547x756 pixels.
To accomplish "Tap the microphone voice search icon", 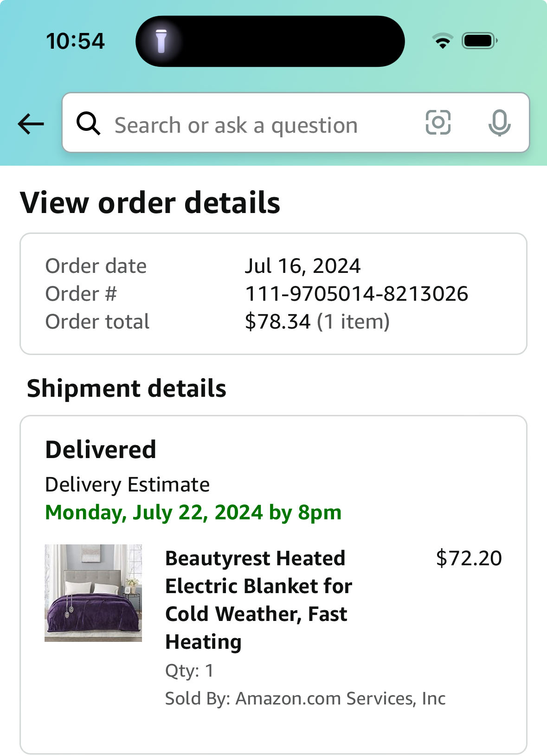I will (x=499, y=123).
